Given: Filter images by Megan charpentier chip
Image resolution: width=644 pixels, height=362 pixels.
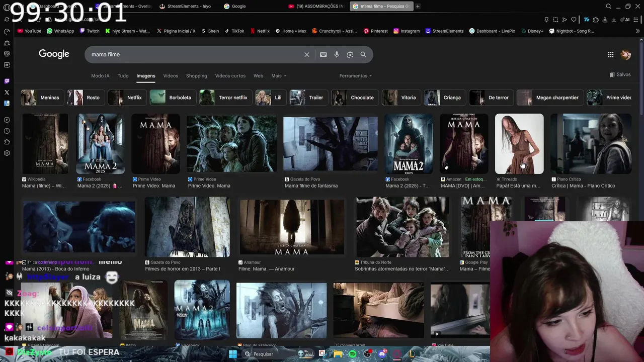Looking at the screenshot, I should 549,98.
